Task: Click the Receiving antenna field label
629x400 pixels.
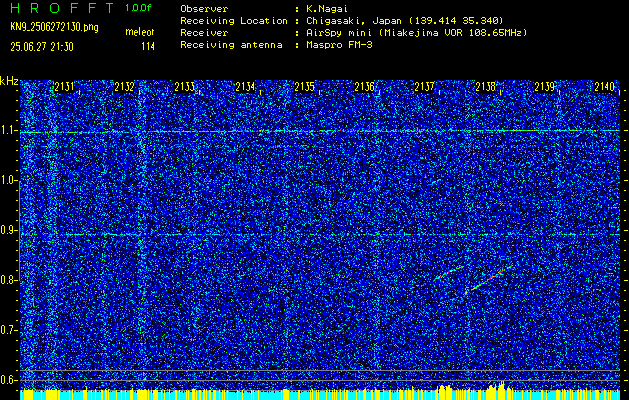Action: (231, 45)
